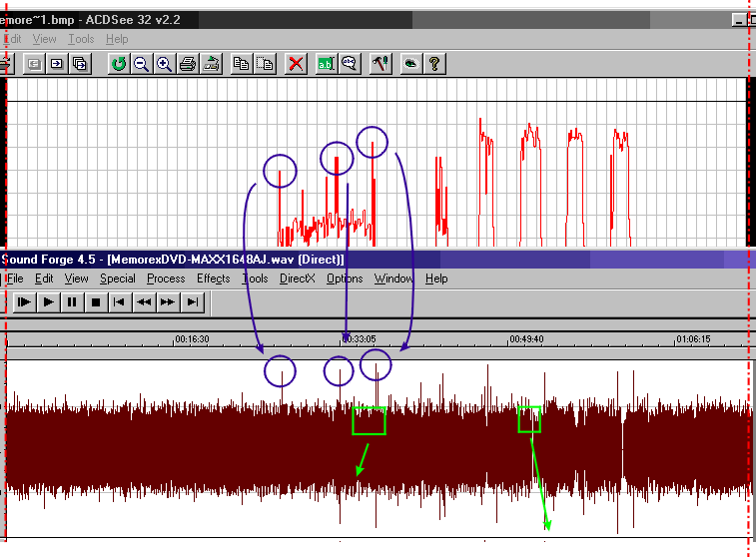Open Sound Forge Effects menu
Screen dimensions: 756x557
pos(213,278)
